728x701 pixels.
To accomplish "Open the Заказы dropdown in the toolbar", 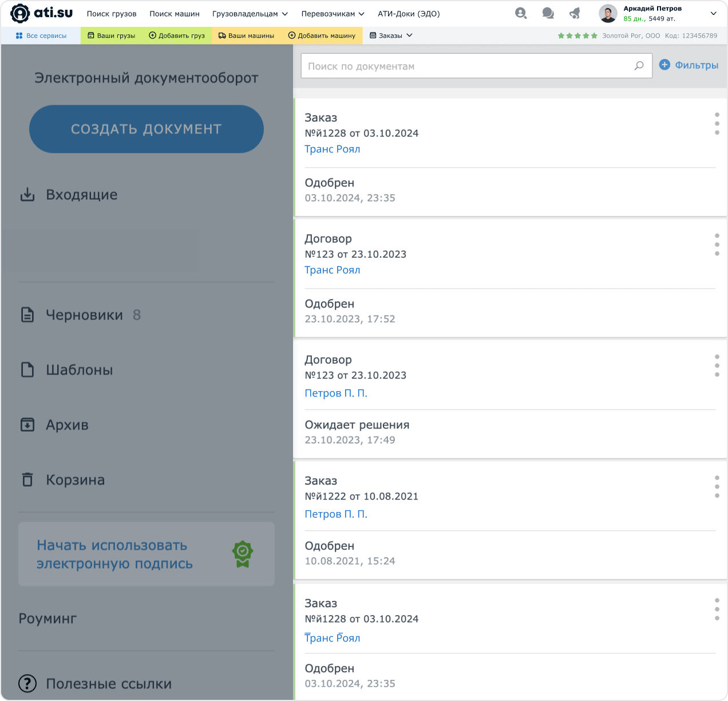I will point(391,36).
